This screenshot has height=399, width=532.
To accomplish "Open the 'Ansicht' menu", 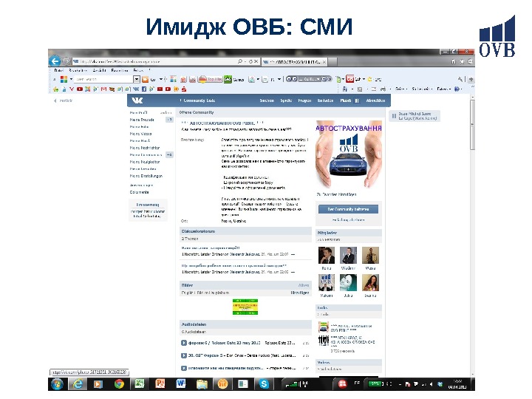I will [x=100, y=71].
